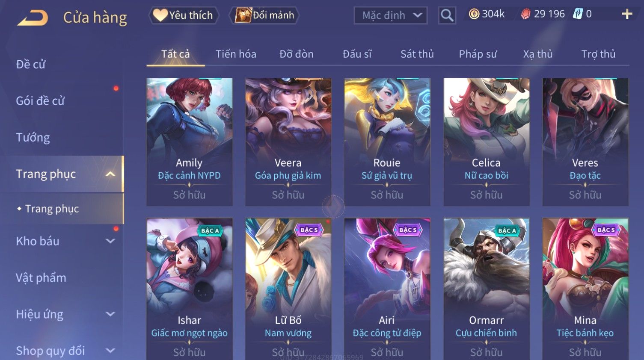Switch to the Tiến hóa tab
The height and width of the screenshot is (360, 644).
pyautogui.click(x=236, y=54)
